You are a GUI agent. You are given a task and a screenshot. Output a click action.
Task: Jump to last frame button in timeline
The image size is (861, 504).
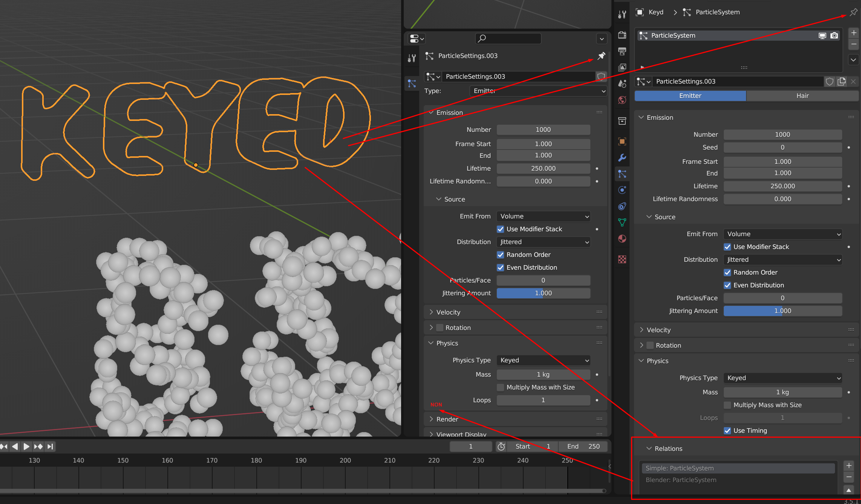(x=50, y=446)
